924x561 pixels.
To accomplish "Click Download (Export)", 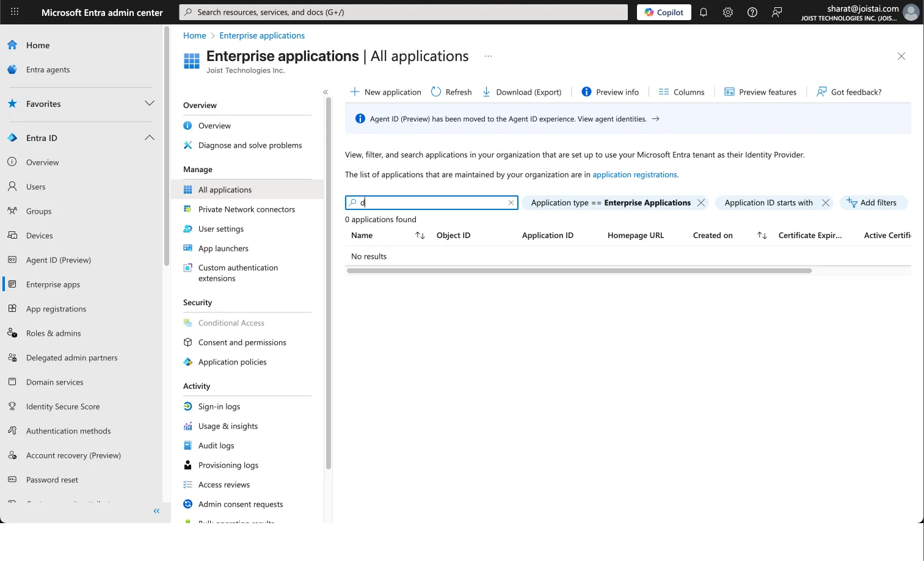I will [x=522, y=92].
